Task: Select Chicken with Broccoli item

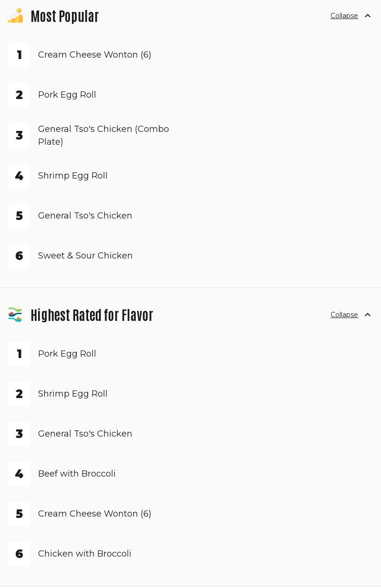Action: coord(84,554)
